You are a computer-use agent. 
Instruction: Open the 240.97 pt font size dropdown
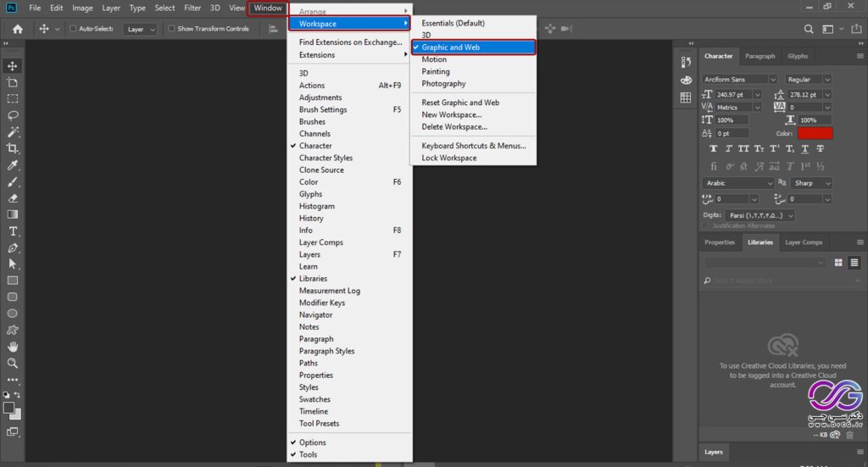coord(757,95)
